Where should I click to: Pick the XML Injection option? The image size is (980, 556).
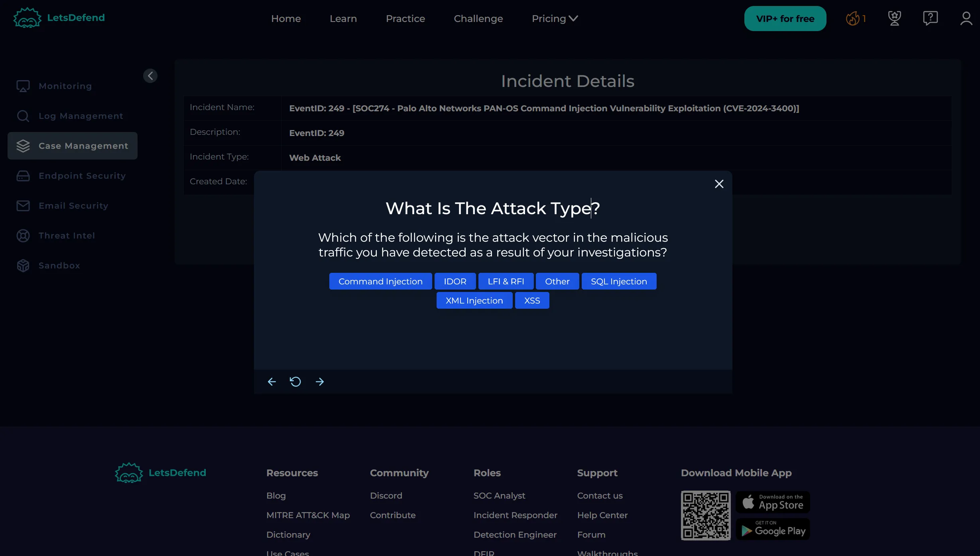tap(474, 300)
